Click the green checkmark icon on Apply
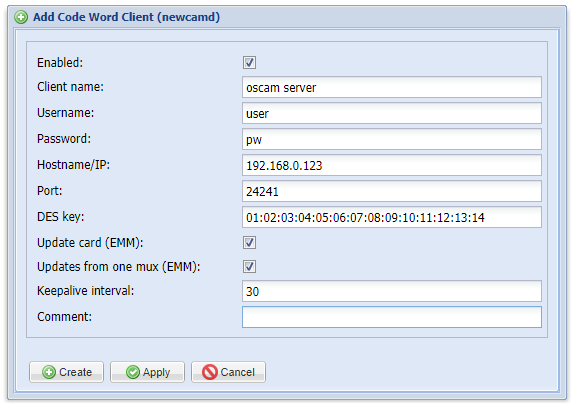575x407 pixels. tap(132, 372)
